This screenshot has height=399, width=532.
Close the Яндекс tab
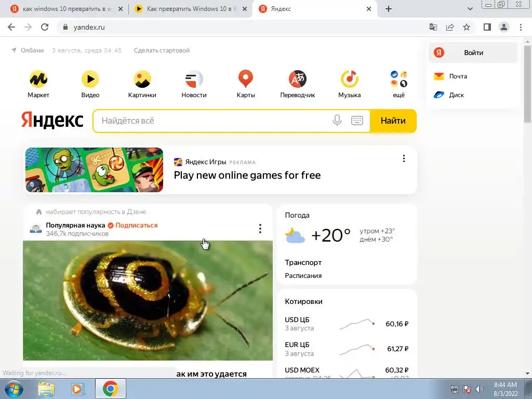tap(369, 9)
